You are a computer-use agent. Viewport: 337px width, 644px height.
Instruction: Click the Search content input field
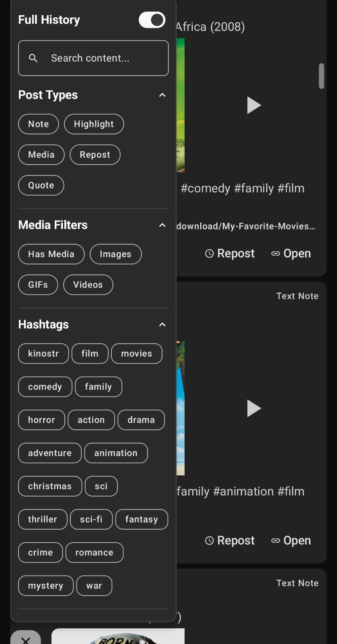tap(101, 58)
